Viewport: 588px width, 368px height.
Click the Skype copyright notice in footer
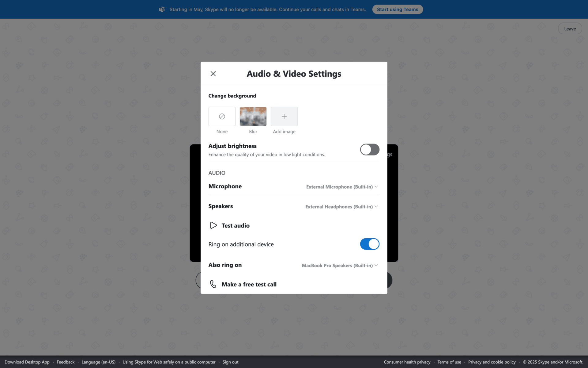(x=553, y=362)
